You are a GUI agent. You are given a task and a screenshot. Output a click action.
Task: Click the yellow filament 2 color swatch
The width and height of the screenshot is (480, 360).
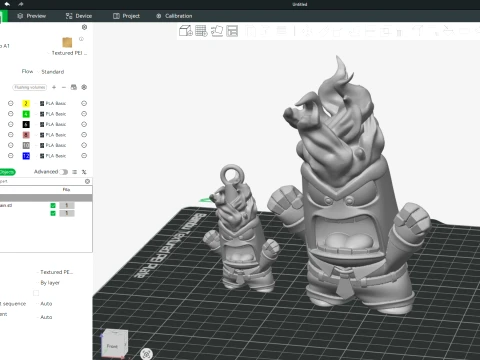coord(26,103)
